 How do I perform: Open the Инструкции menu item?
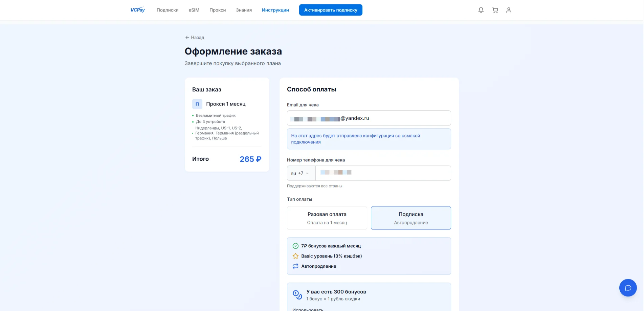click(x=275, y=10)
